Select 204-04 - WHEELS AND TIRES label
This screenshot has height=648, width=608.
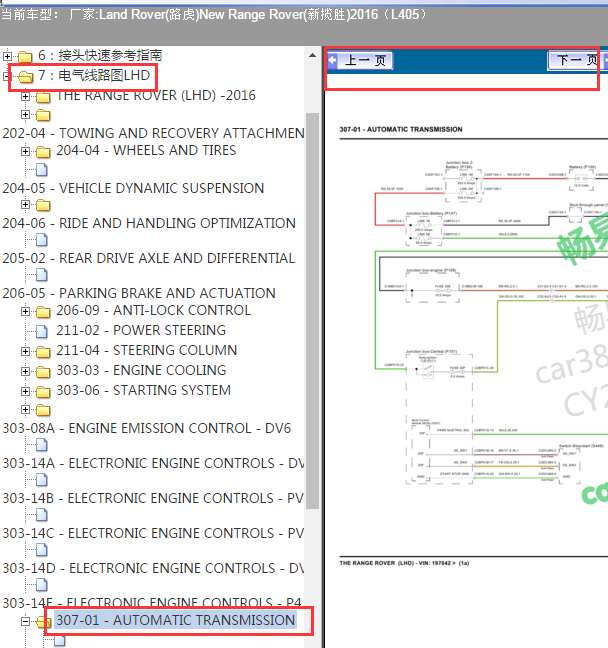pos(146,150)
